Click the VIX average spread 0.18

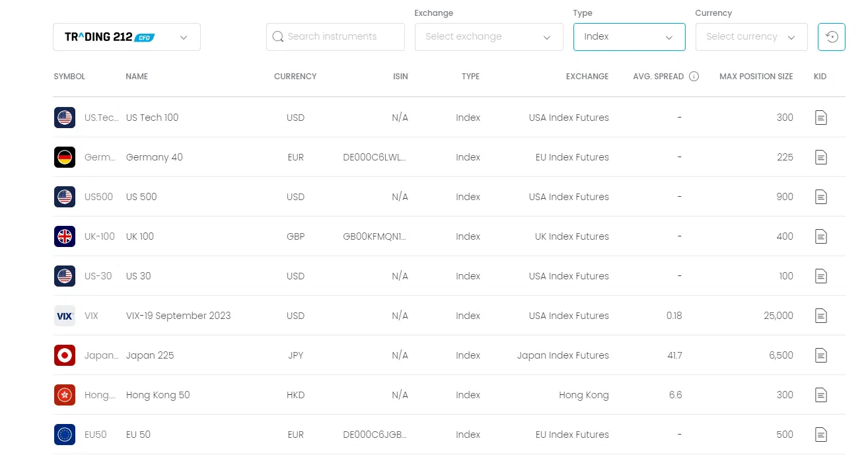tap(674, 316)
